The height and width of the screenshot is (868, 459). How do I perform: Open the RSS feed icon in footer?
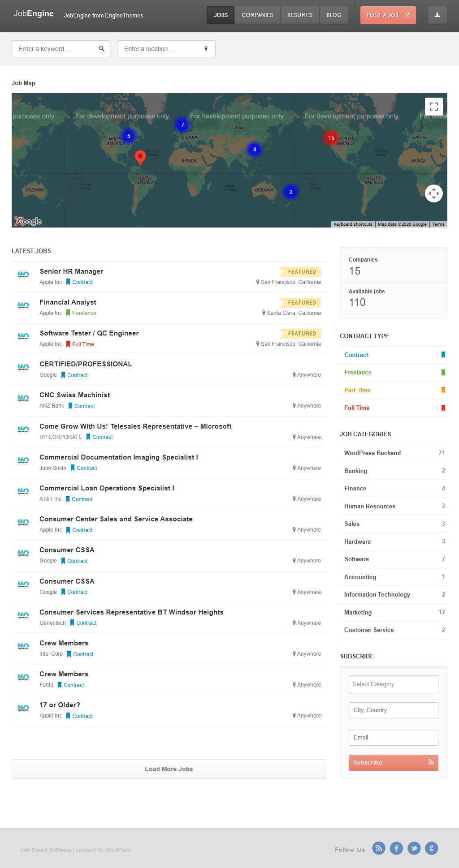(379, 848)
